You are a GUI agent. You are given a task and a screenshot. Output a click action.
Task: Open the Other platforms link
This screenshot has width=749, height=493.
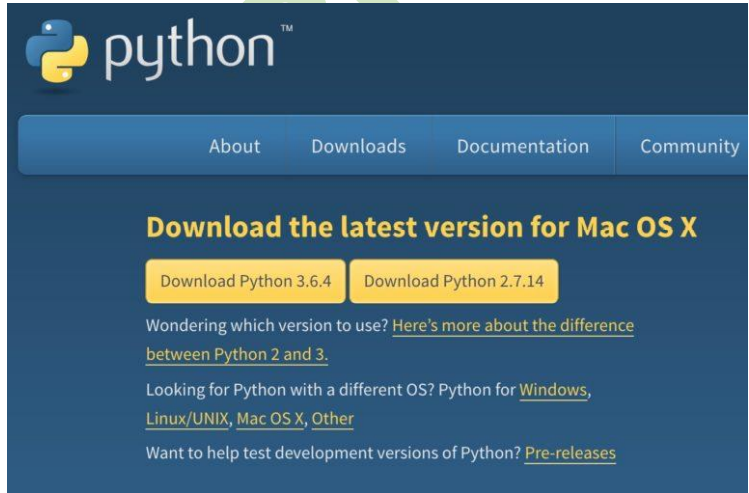tap(332, 419)
